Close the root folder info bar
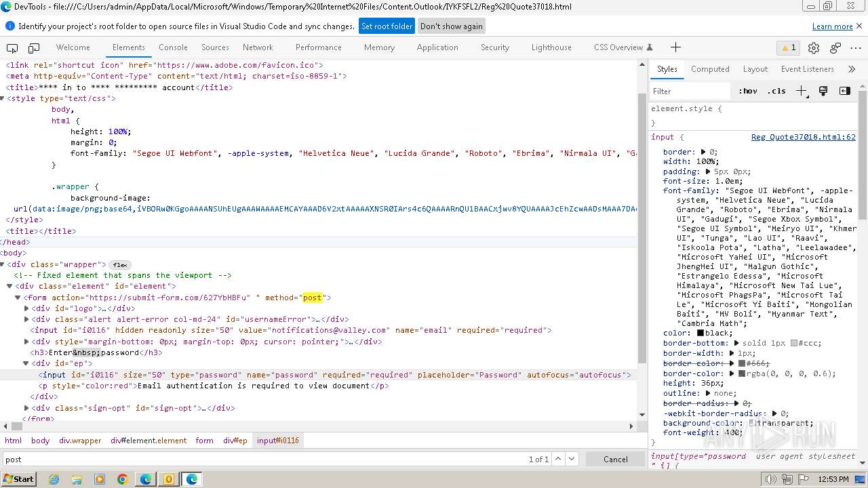The height and width of the screenshot is (488, 868). [x=859, y=26]
